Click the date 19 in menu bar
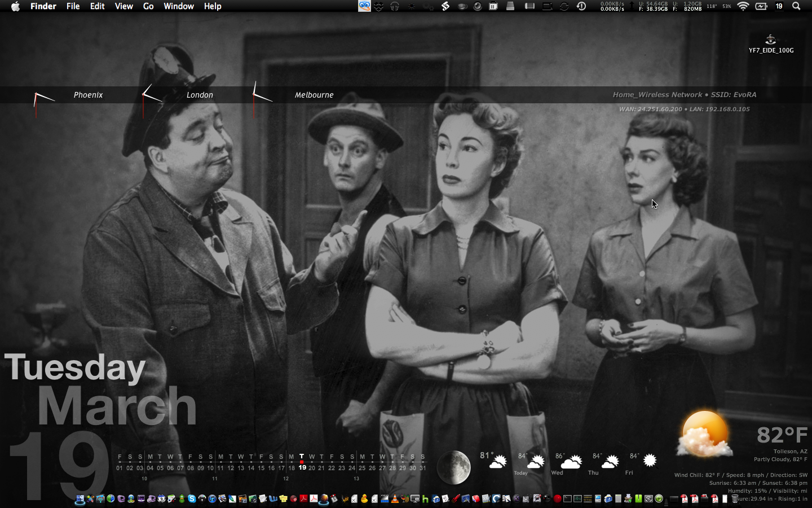 point(779,6)
